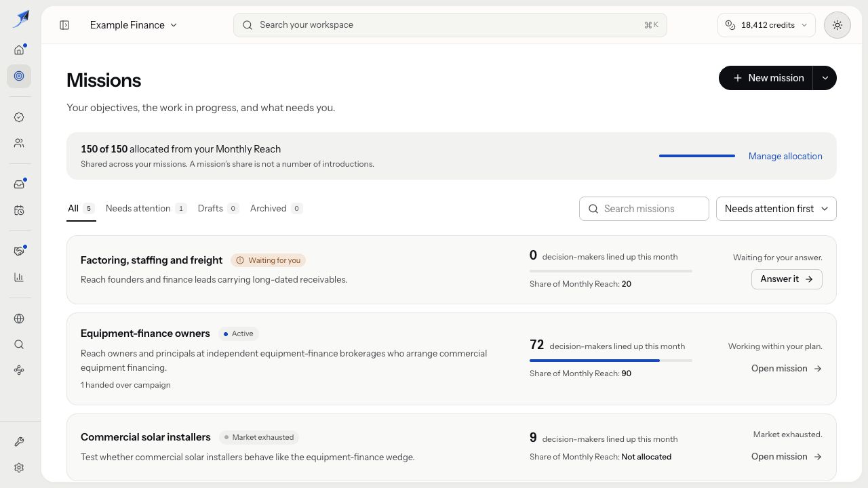Switch to the Archived tab
Image resolution: width=868 pixels, height=488 pixels.
(x=276, y=209)
